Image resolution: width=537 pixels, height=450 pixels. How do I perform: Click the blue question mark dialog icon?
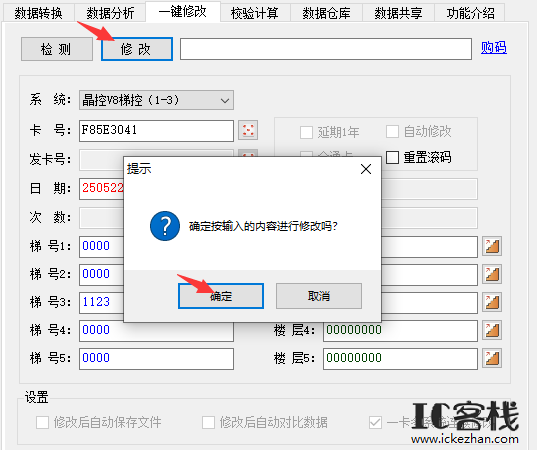(165, 226)
